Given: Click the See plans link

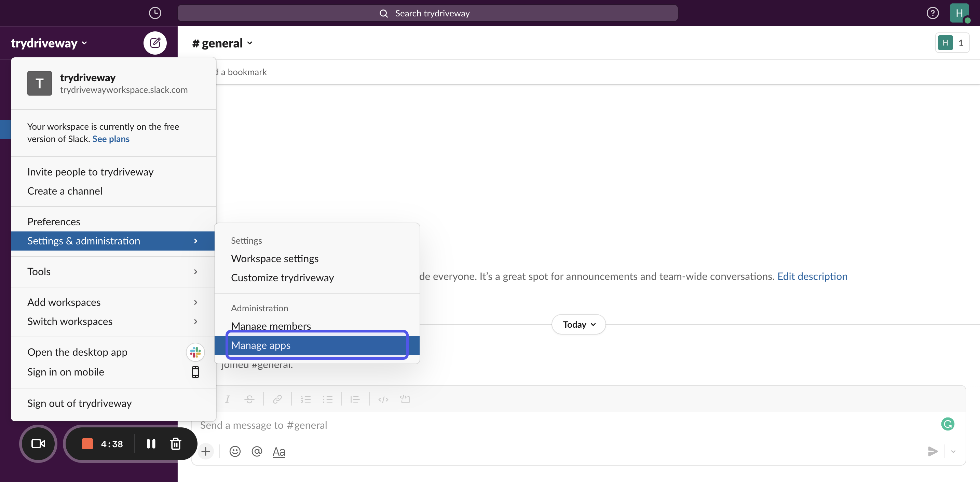Looking at the screenshot, I should 111,139.
